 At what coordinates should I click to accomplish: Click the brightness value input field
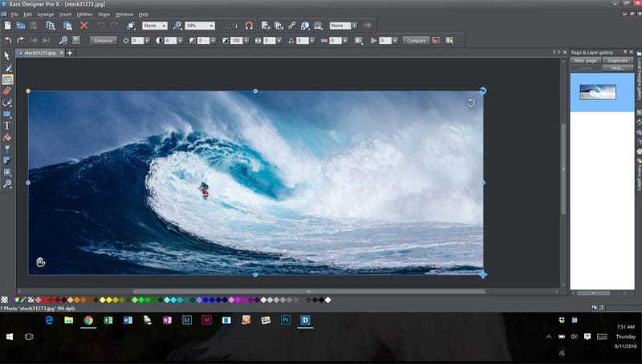tap(137, 41)
